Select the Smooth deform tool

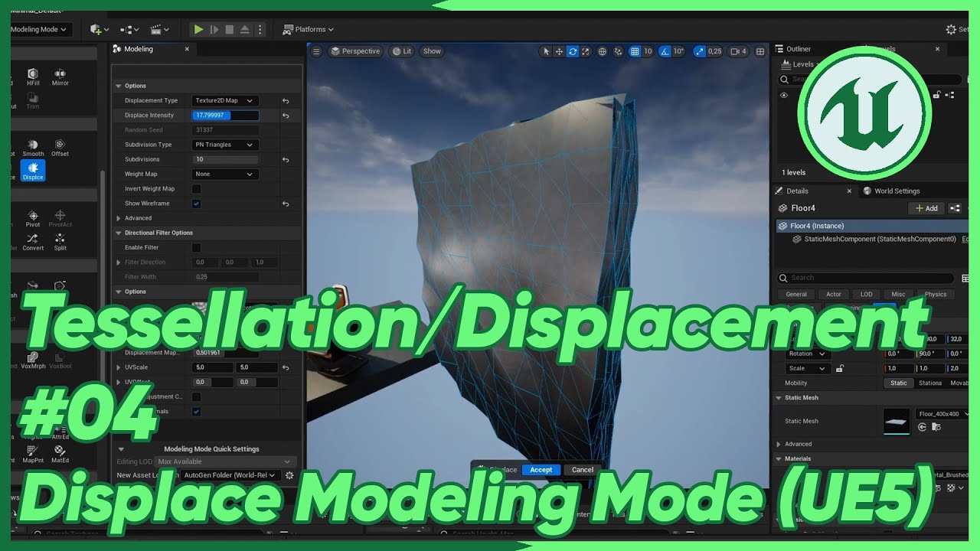[x=33, y=148]
